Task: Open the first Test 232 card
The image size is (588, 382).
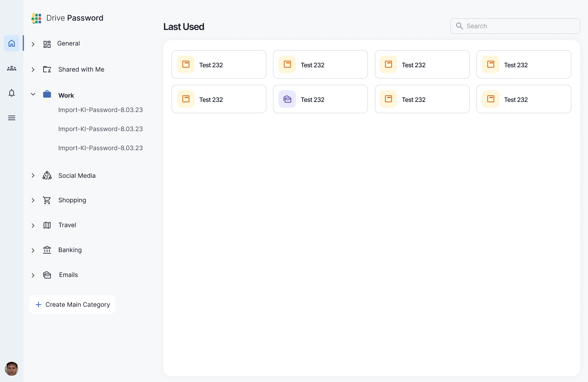Action: pyautogui.click(x=219, y=65)
